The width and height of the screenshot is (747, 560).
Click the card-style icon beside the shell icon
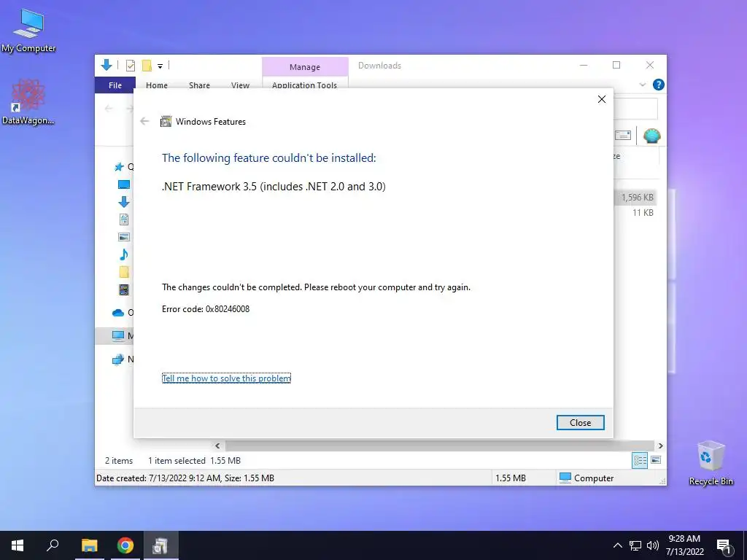(623, 136)
